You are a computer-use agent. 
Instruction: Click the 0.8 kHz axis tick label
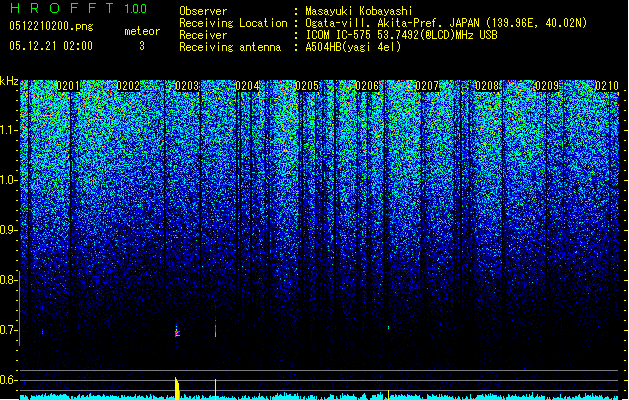pyautogui.click(x=9, y=280)
